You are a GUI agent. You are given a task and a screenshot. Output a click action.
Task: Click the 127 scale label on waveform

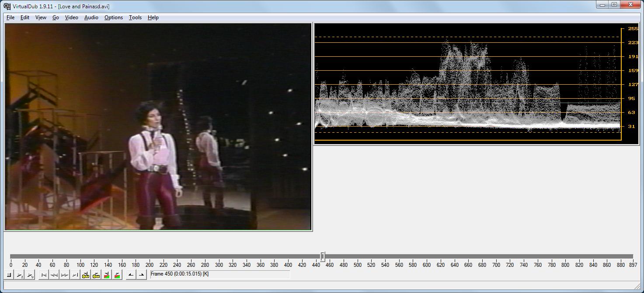[633, 85]
